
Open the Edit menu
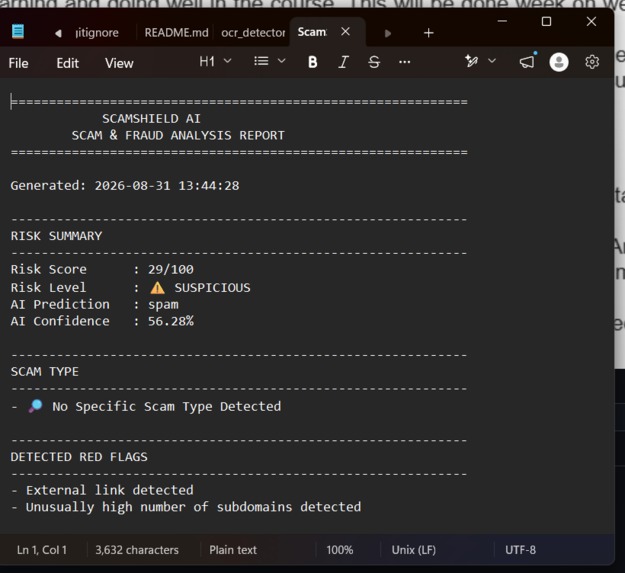67,63
